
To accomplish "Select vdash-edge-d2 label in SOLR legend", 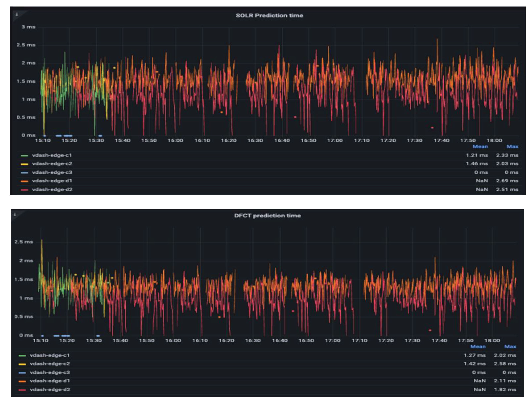I will point(52,190).
